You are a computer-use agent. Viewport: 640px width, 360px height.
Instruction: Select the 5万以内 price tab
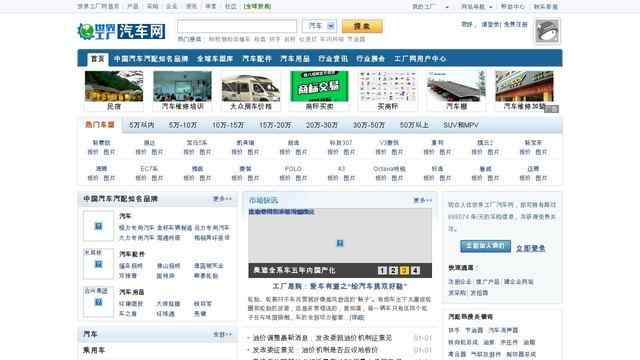142,125
